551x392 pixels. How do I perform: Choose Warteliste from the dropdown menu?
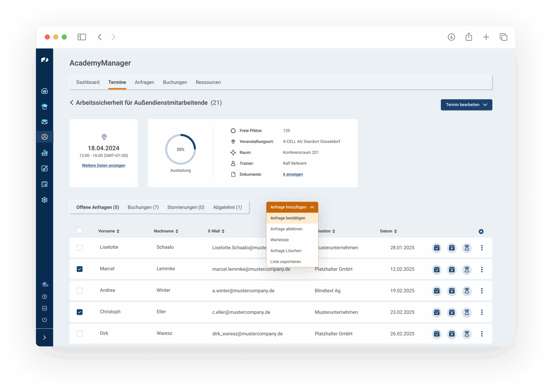[x=292, y=240]
